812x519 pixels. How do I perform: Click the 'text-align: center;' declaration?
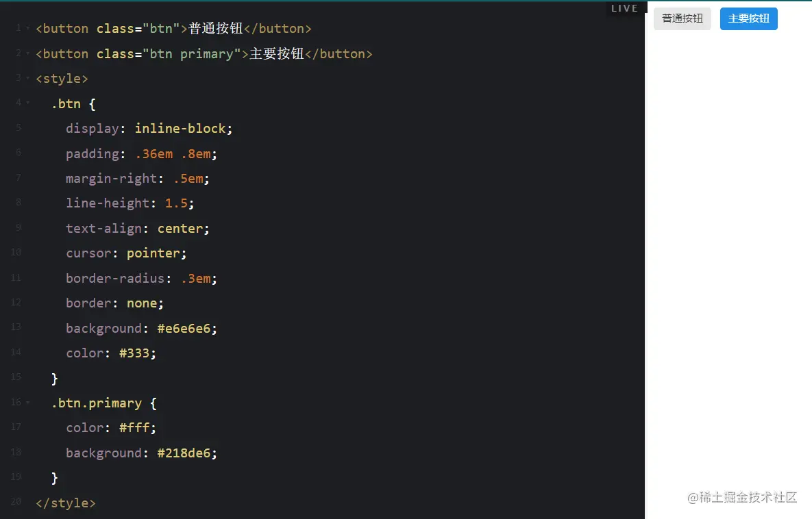click(x=137, y=228)
